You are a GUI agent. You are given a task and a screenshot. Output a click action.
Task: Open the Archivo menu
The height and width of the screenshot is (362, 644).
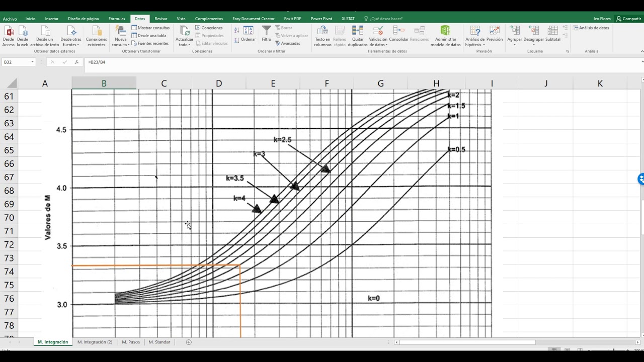(10, 19)
